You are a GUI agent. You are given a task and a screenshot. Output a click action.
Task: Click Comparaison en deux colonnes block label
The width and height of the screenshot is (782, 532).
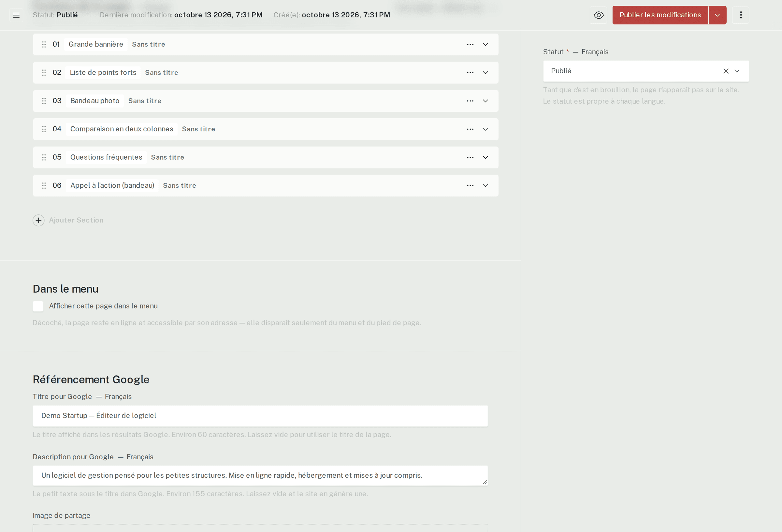[x=122, y=129]
